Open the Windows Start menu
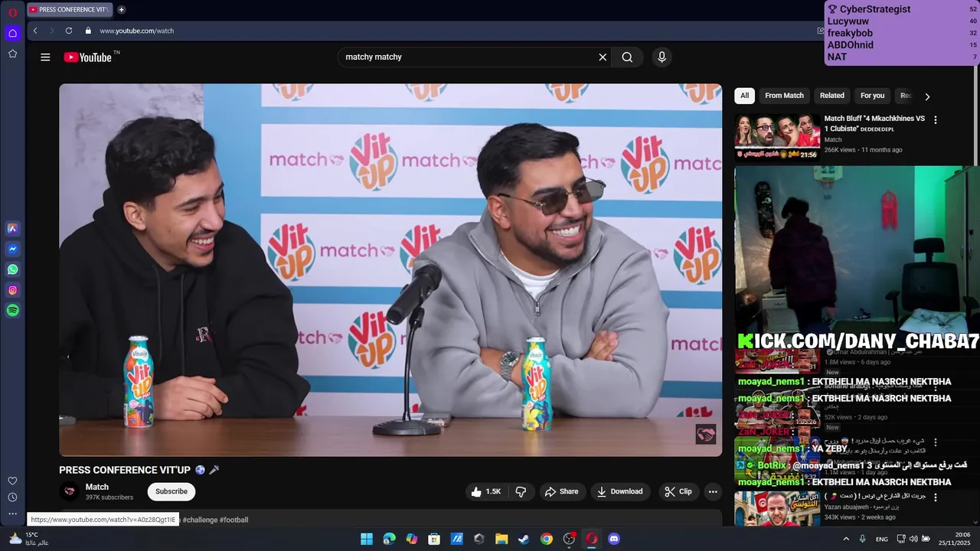Image resolution: width=980 pixels, height=551 pixels. coord(367,539)
